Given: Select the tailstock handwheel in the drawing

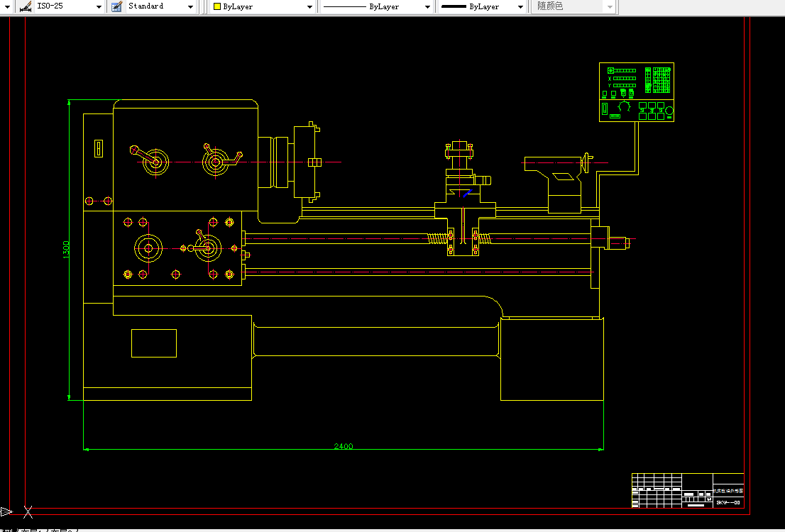Looking at the screenshot, I should click(x=586, y=162).
